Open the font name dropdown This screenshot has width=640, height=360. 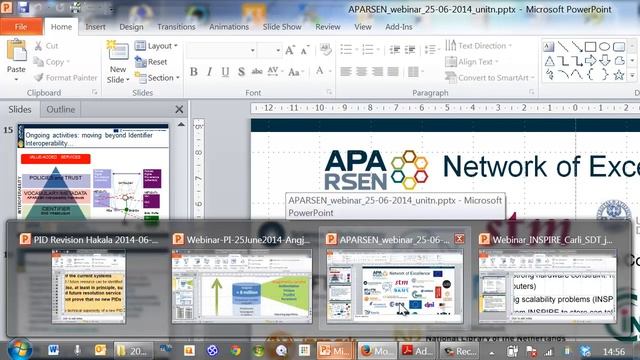(253, 50)
